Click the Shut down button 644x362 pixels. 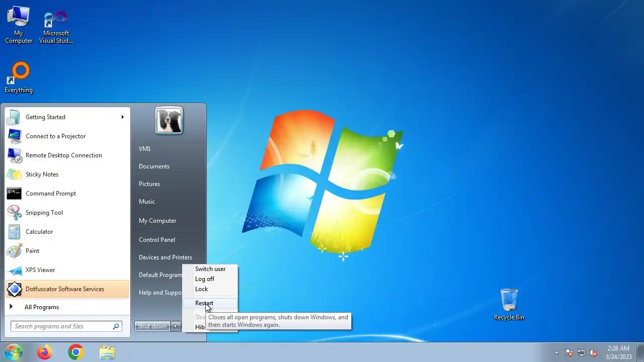[152, 326]
